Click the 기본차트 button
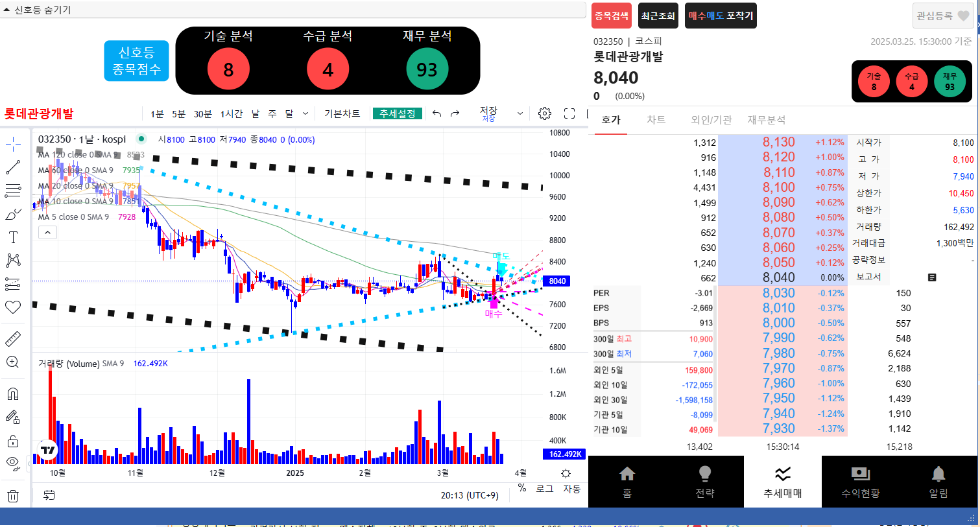 click(x=342, y=113)
